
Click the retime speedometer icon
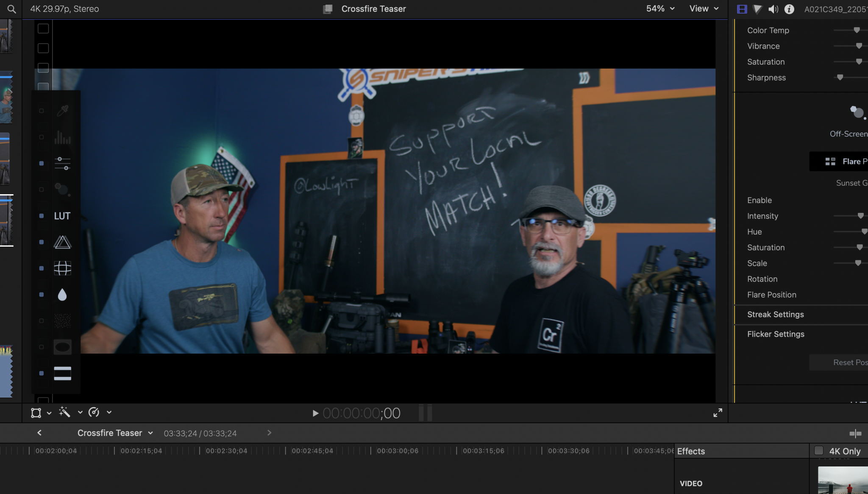pos(94,412)
